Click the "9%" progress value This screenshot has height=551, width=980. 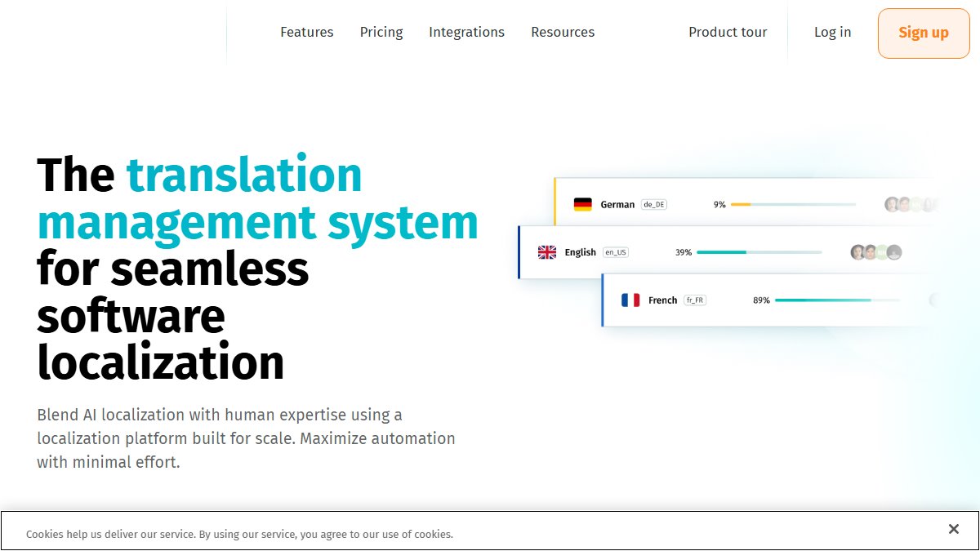(719, 204)
